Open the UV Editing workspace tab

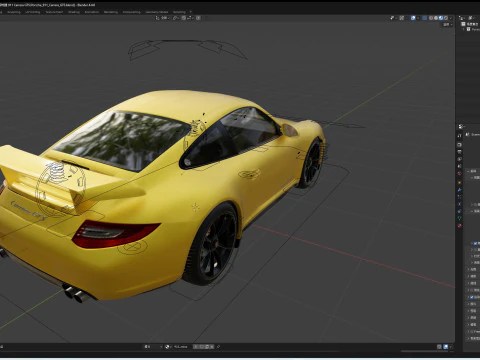point(33,12)
